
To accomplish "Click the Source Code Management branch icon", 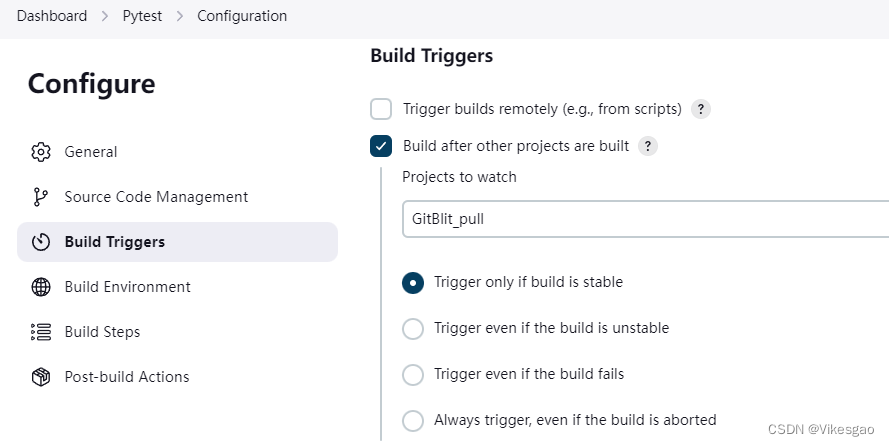I will [x=41, y=197].
